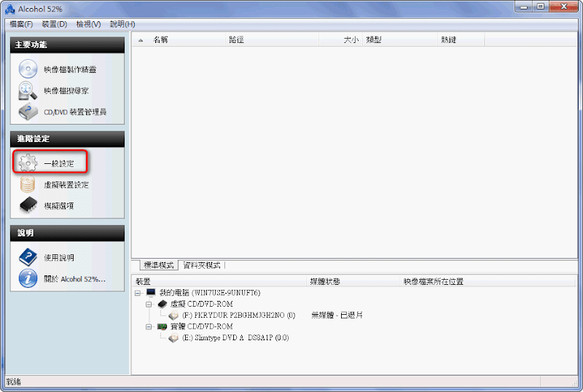Sort by the 熱鍵 column header

click(x=461, y=40)
